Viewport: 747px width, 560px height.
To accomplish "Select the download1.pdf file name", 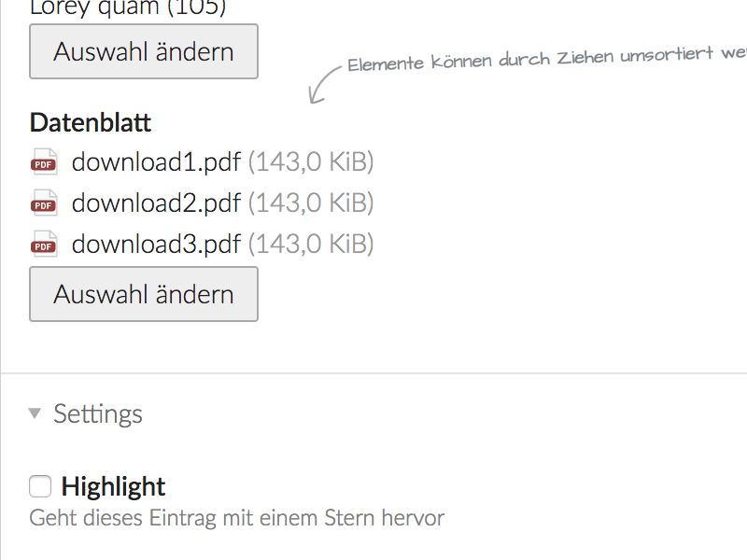I will 156,161.
